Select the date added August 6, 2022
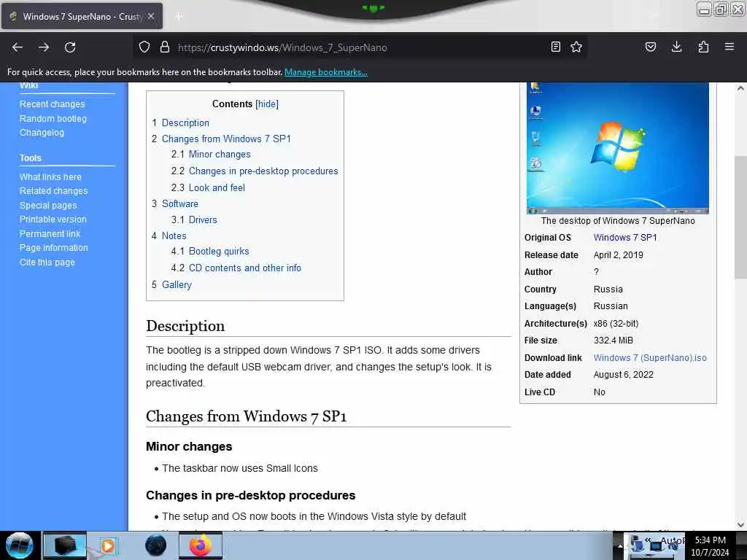The height and width of the screenshot is (560, 747). pos(623,375)
